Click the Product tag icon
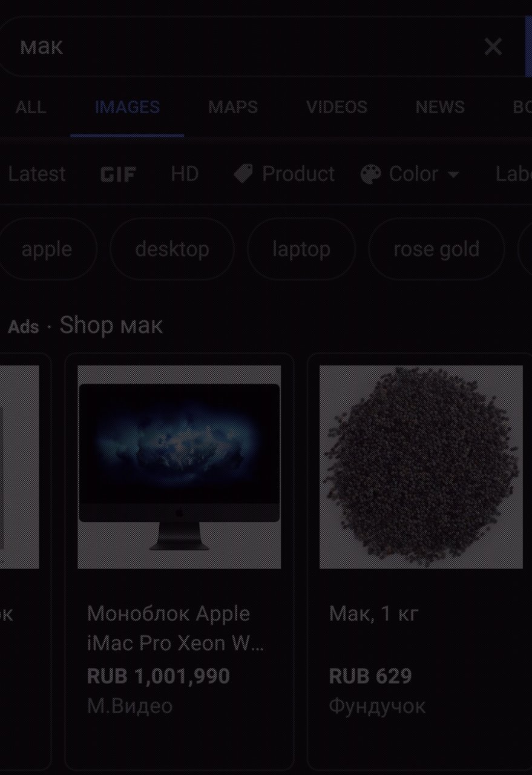Screen dimensions: 532x775 click(x=243, y=175)
